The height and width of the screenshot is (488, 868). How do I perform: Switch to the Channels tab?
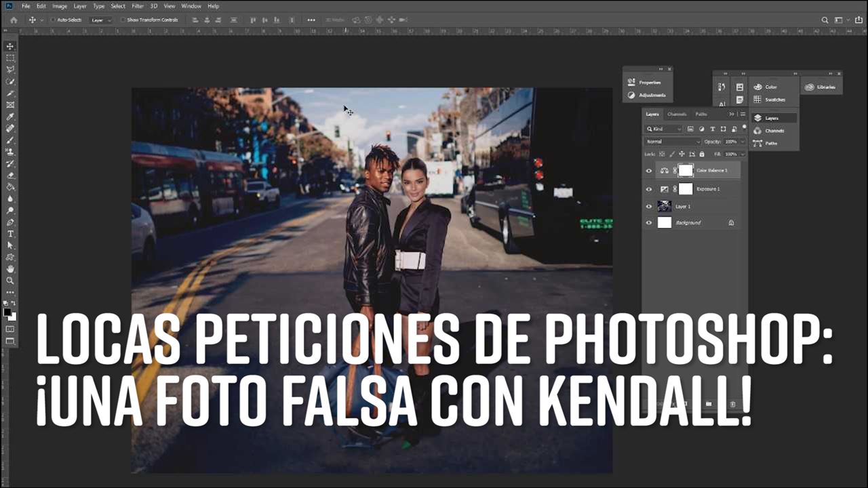coord(677,114)
